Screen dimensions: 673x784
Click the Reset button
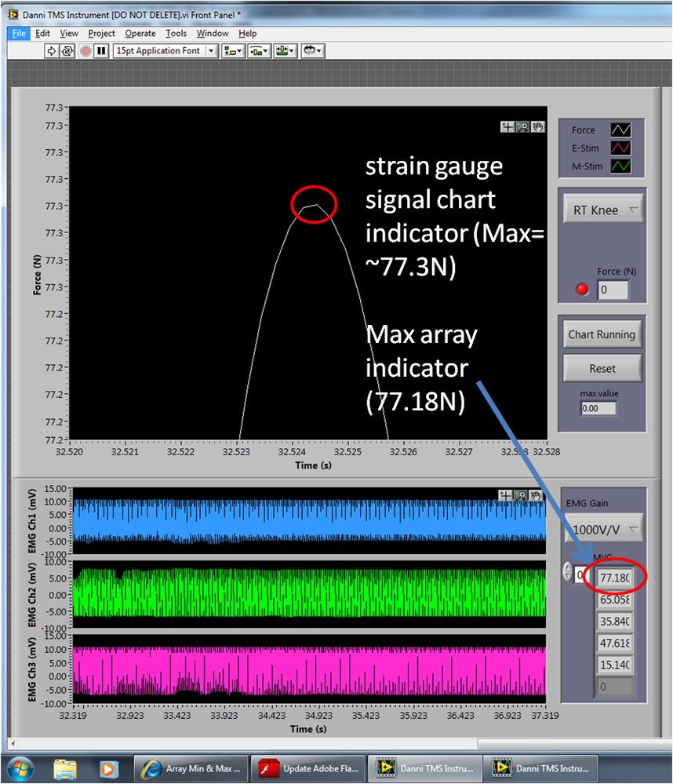pos(602,369)
